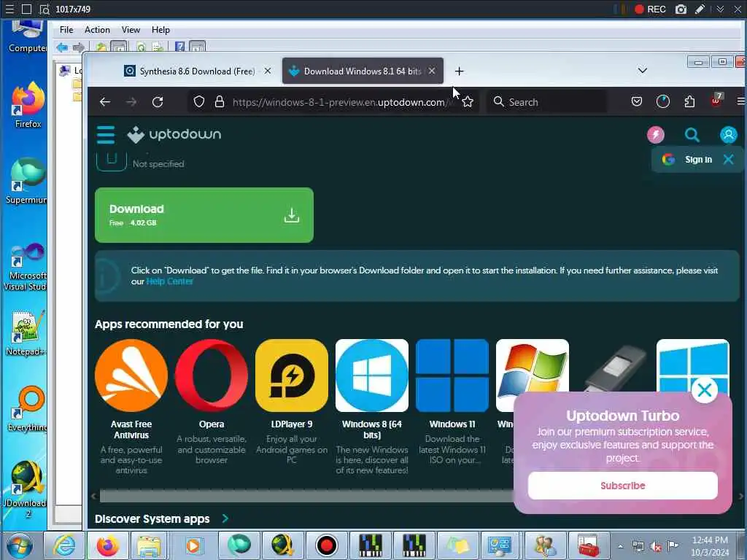Click the Subscribe button

622,486
